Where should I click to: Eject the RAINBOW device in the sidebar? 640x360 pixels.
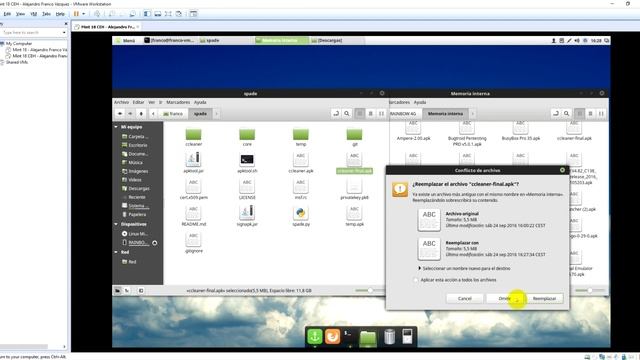click(155, 243)
